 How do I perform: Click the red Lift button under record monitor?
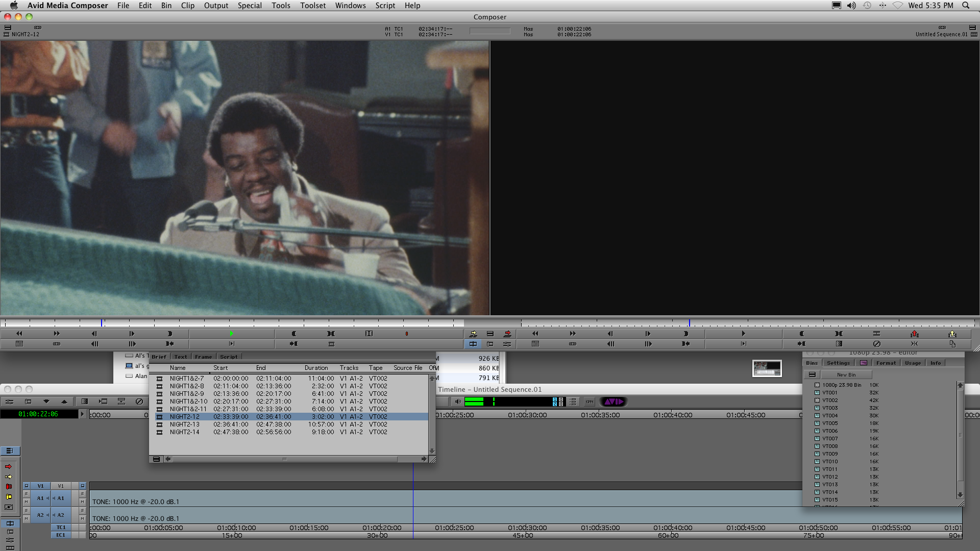coord(914,334)
